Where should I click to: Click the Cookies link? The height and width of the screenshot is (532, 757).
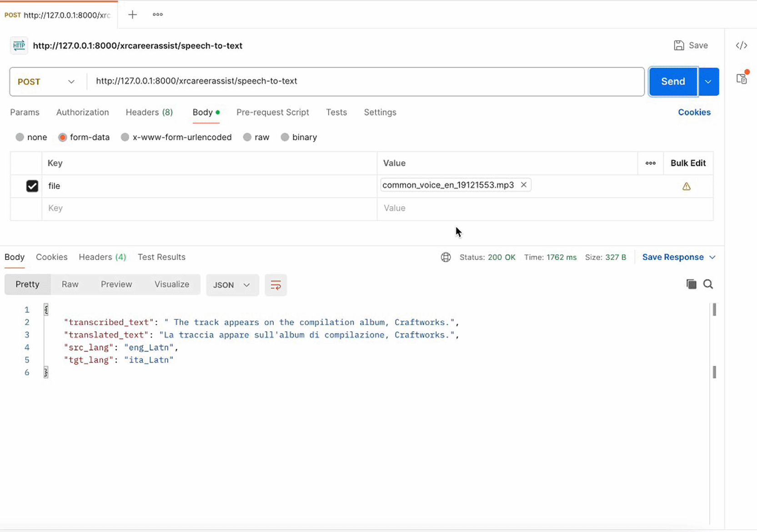694,112
